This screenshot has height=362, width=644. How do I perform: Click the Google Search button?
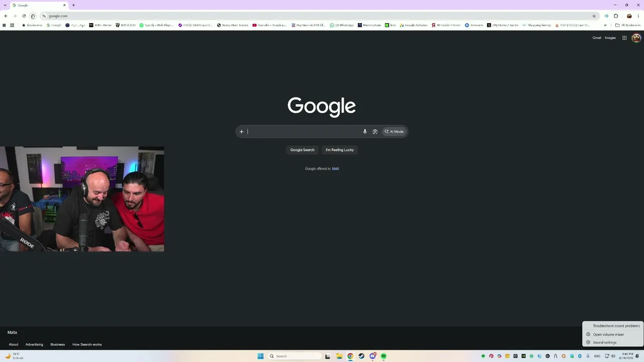[x=302, y=150]
